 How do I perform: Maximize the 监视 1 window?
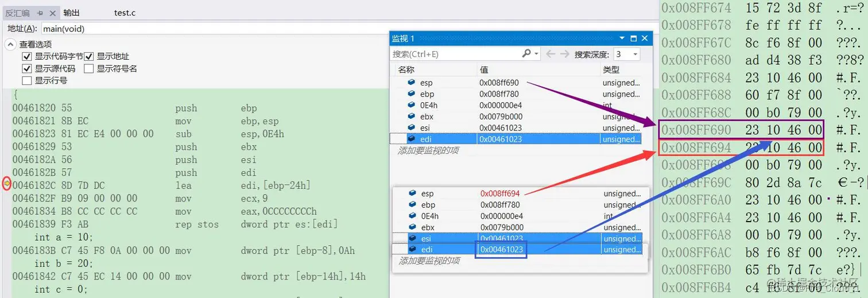point(633,38)
